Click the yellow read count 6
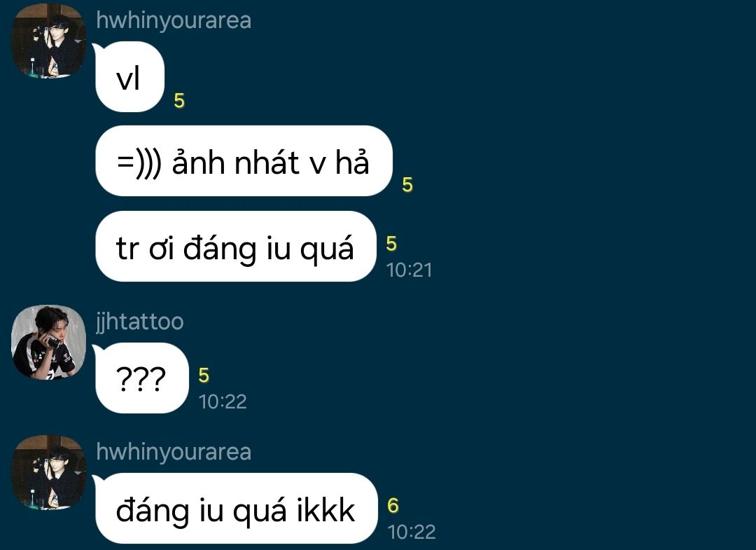This screenshot has width=756, height=550. click(x=393, y=506)
